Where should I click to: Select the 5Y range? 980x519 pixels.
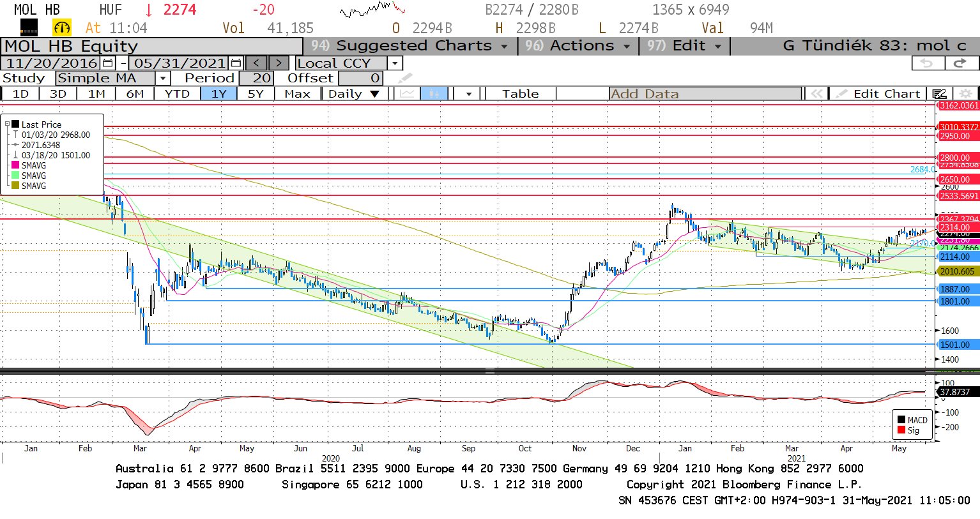tap(256, 94)
